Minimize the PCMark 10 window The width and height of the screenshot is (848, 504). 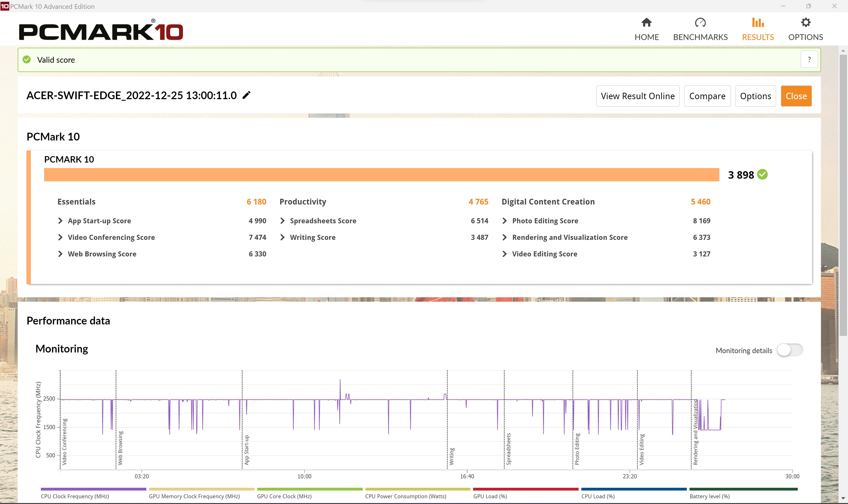pos(783,6)
